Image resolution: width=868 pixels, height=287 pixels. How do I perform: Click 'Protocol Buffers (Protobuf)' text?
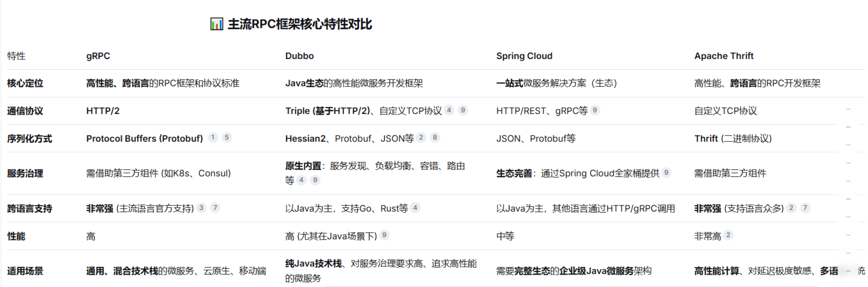[145, 139]
